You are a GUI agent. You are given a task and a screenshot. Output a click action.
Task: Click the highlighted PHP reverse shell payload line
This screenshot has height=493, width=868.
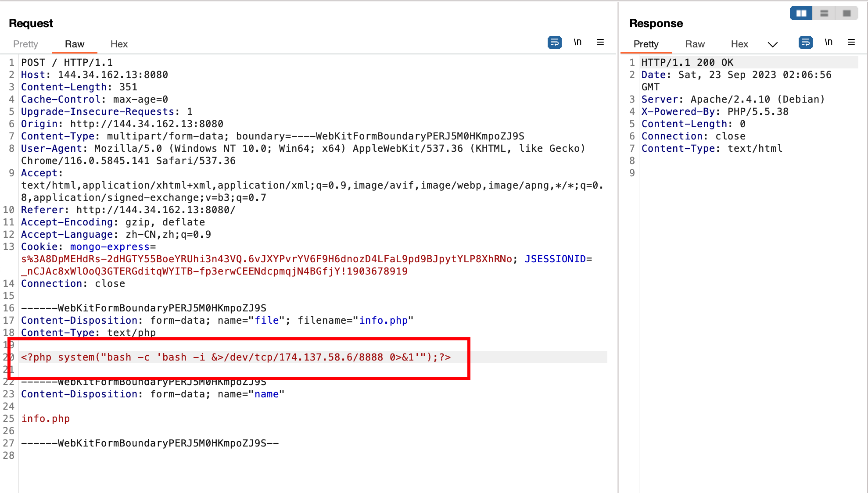coord(236,357)
